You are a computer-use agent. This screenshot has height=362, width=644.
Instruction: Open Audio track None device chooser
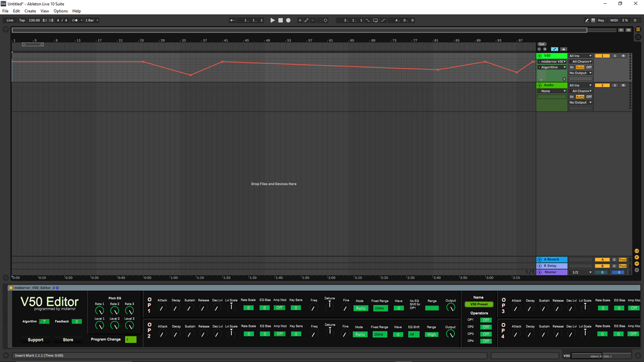pos(552,91)
